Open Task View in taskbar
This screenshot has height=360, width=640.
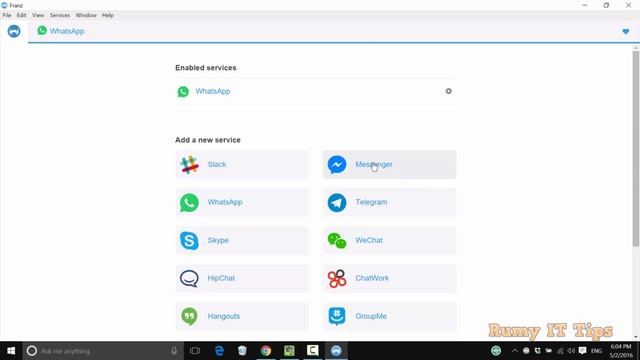[195, 351]
